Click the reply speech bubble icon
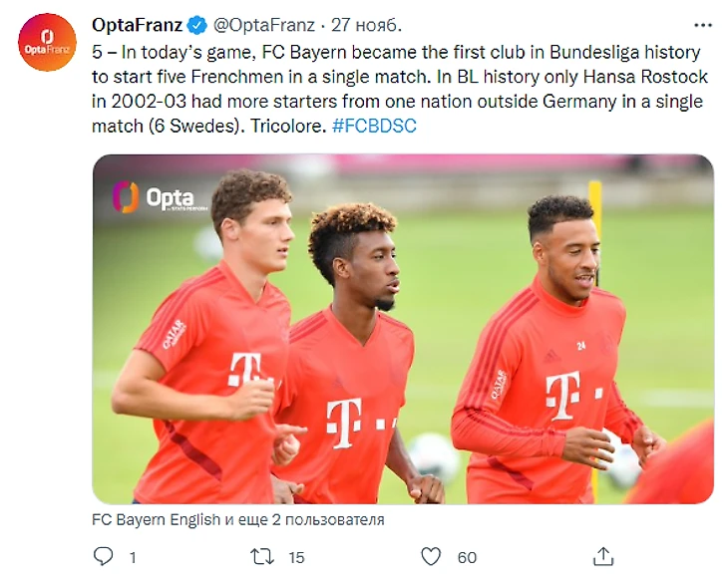The width and height of the screenshot is (728, 582). [103, 556]
